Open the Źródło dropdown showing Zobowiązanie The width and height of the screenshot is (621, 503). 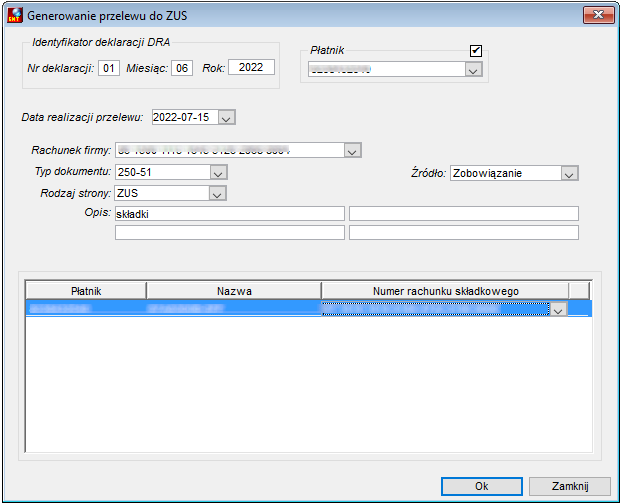tap(569, 173)
